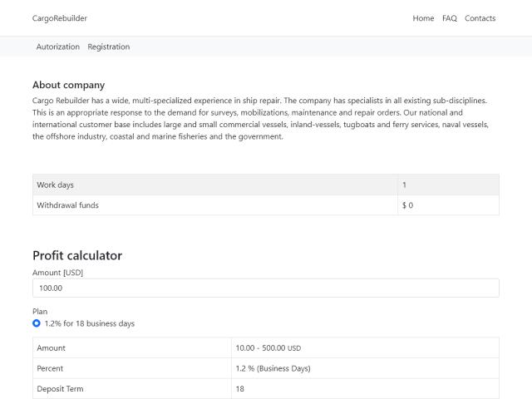Go to the Home page

pos(423,18)
